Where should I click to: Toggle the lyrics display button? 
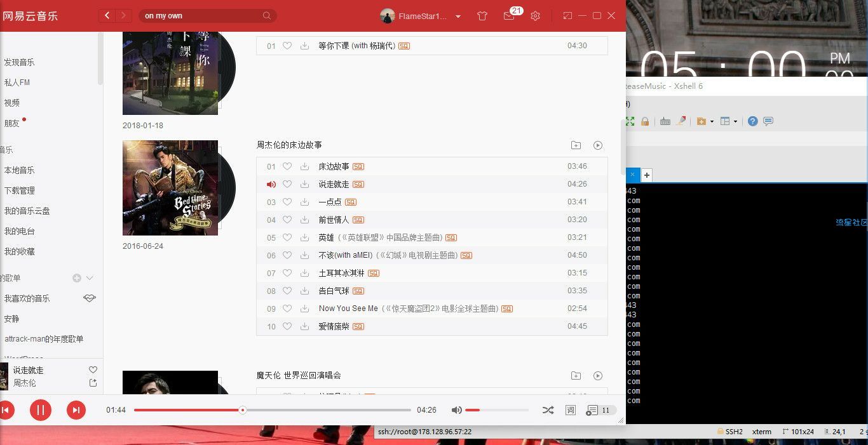[571, 410]
